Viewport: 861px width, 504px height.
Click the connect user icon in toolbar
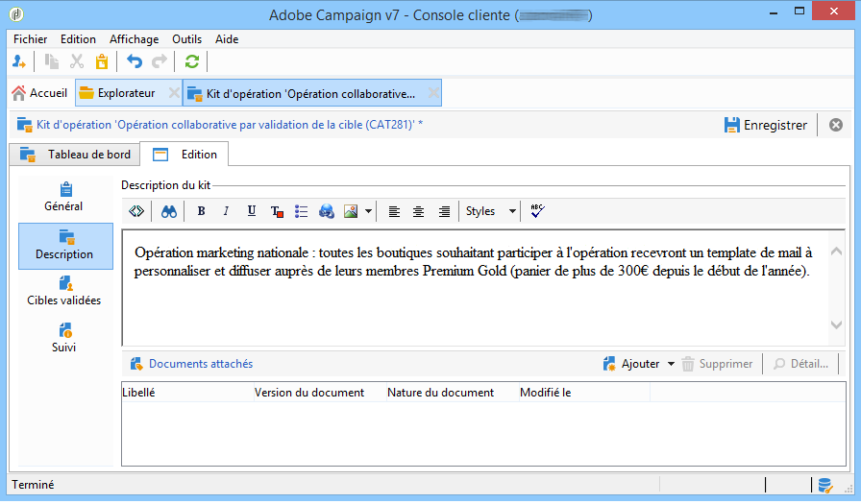pos(18,61)
